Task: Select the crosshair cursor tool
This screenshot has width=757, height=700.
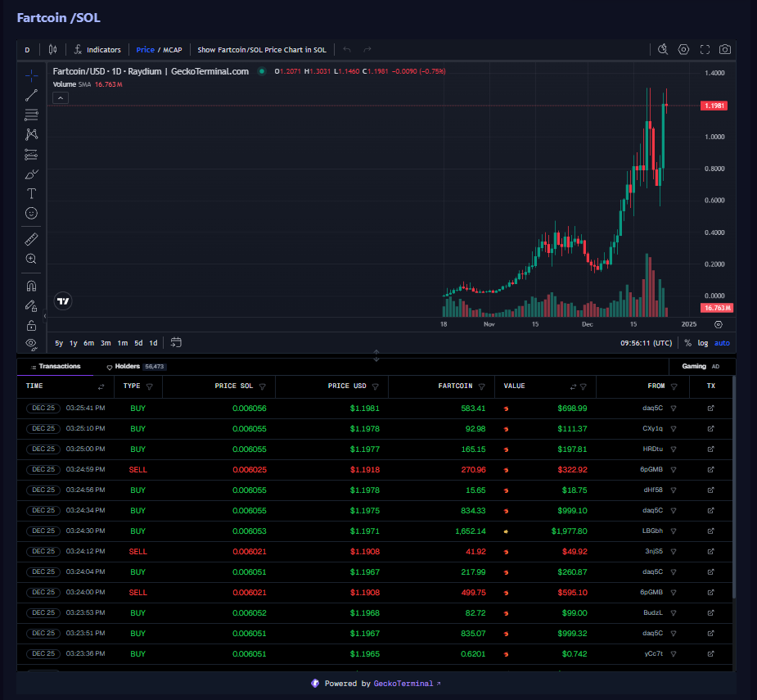Action: (x=31, y=75)
